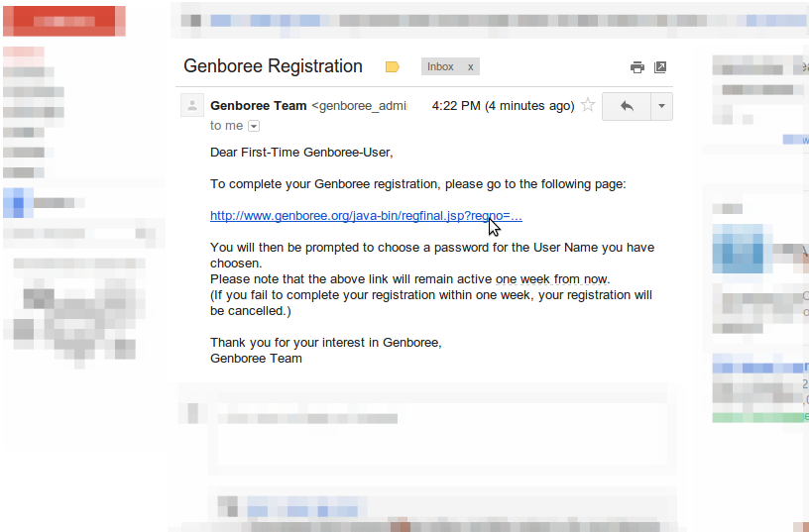The image size is (809, 532).
Task: Open the genboree.org regfinal.jsp registration link
Action: (366, 216)
